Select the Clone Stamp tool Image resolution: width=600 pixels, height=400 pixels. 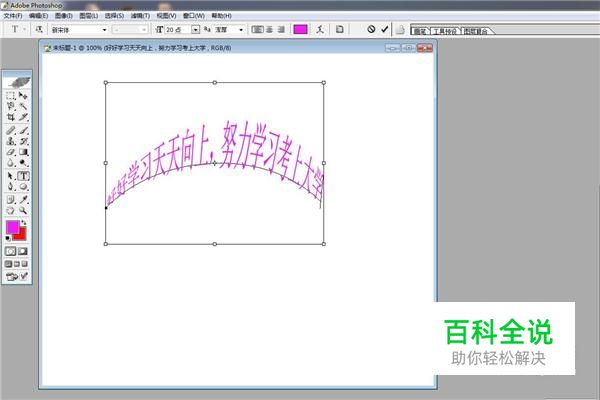tap(11, 141)
